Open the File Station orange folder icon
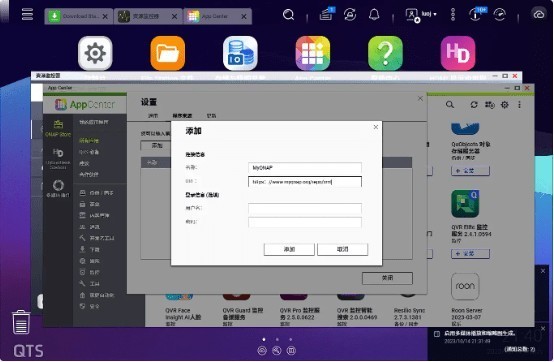The height and width of the screenshot is (362, 554). (x=167, y=53)
